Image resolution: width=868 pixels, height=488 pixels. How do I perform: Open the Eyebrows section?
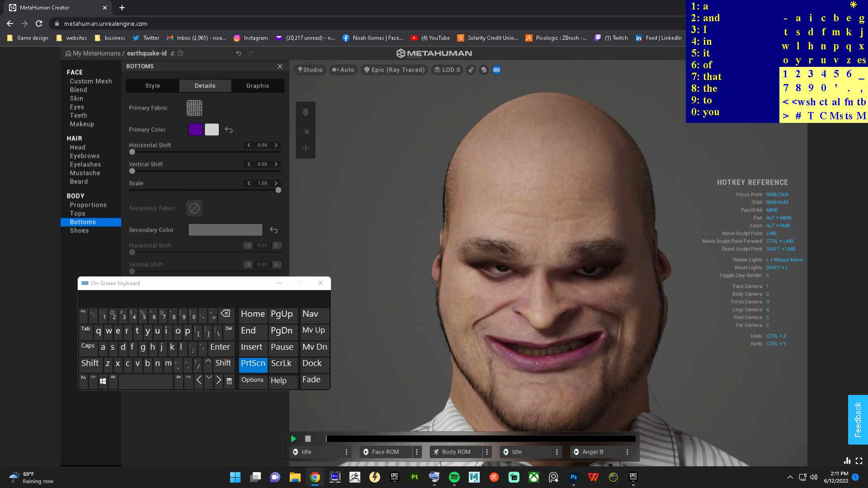coord(85,156)
